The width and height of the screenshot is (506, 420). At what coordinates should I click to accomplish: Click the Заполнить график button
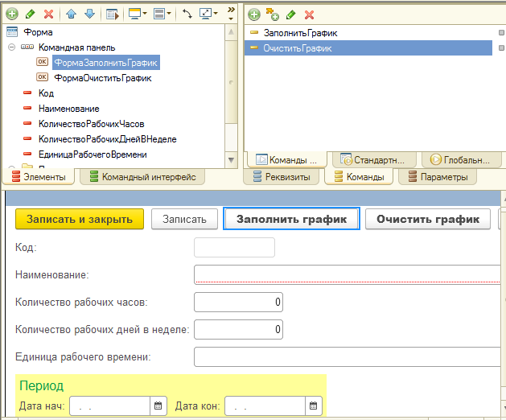click(290, 219)
